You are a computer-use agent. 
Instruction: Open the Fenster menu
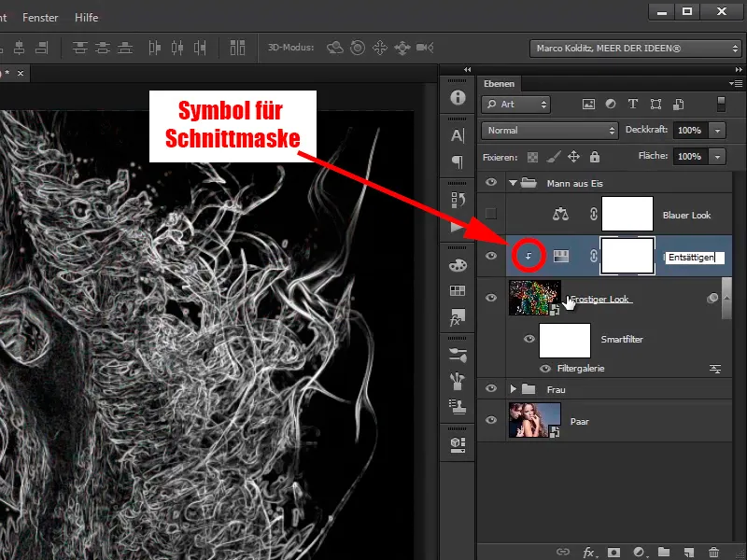(40, 18)
